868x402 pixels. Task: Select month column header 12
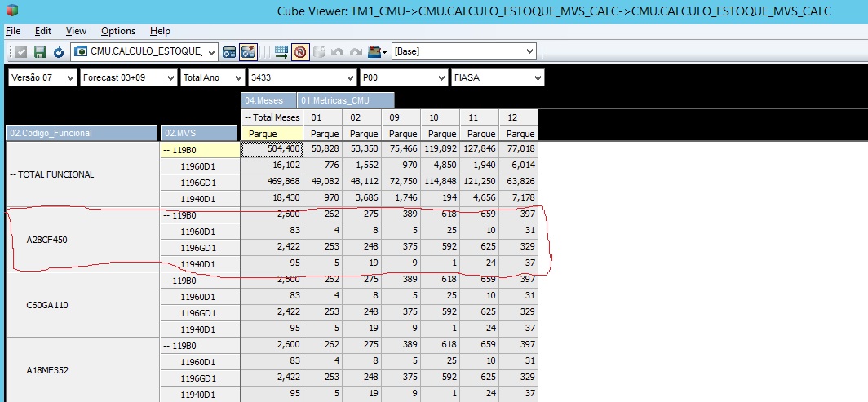(518, 117)
